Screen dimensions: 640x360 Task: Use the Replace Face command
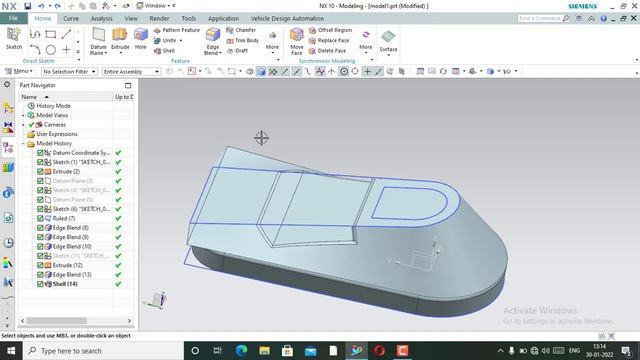tap(329, 40)
